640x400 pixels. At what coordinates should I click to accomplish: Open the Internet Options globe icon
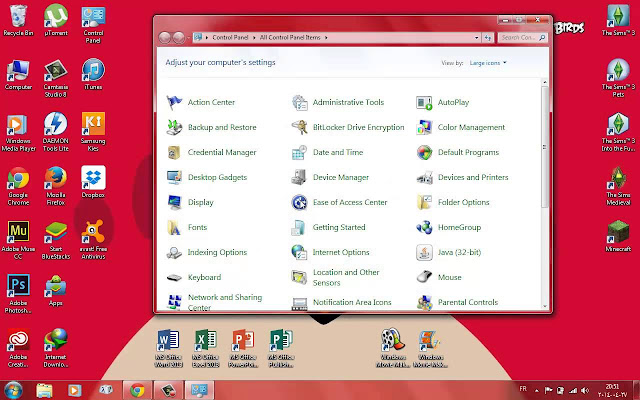tap(300, 252)
